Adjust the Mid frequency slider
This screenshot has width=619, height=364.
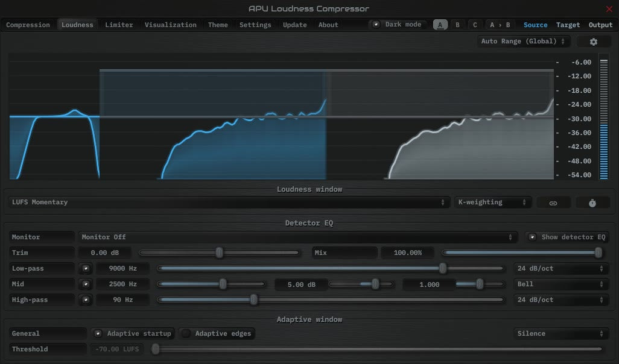click(211, 284)
